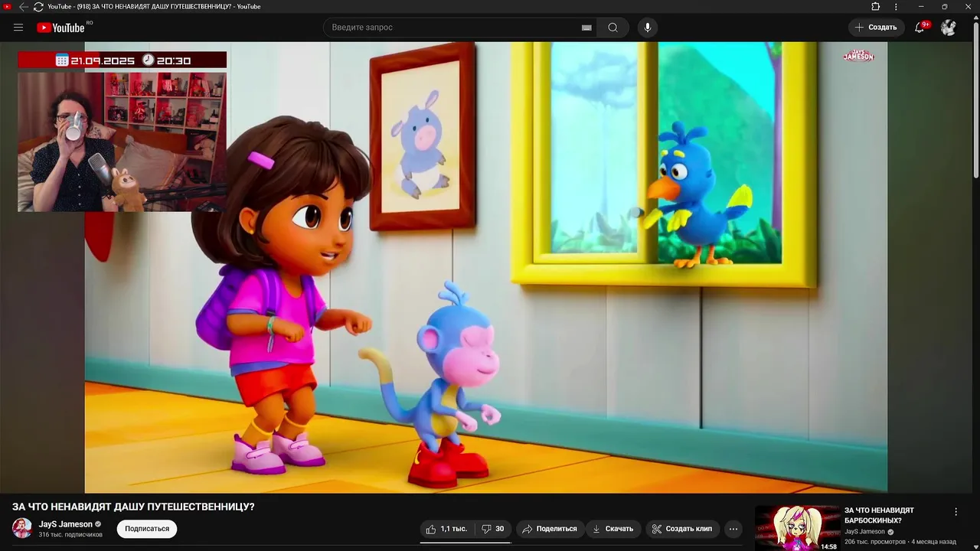Open recommended video's JayS Jameson channel
The height and width of the screenshot is (551, 980).
click(864, 532)
